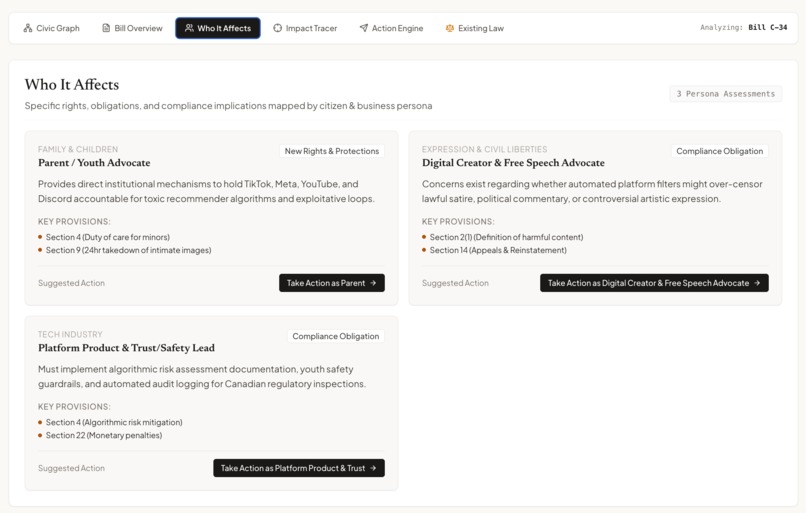Click the Existing Law scales icon
Image resolution: width=806 pixels, height=513 pixels.
450,28
